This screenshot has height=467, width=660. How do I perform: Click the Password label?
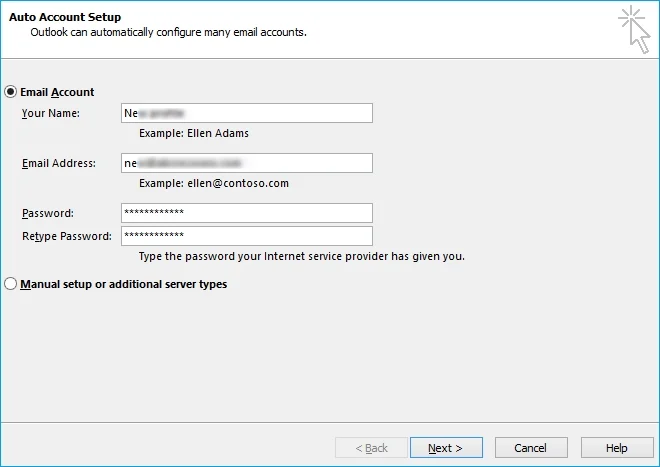pos(48,213)
